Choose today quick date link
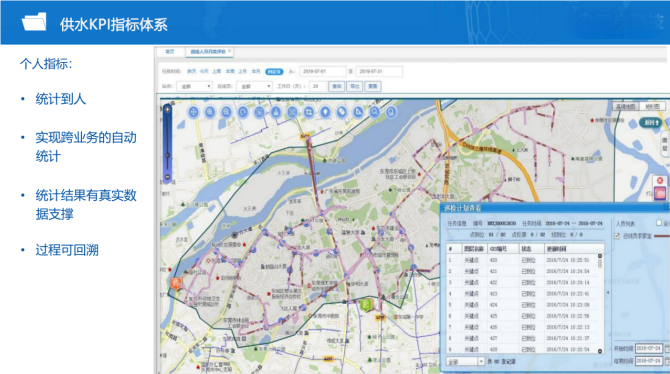Screen dimensions: 670x374 204,72
